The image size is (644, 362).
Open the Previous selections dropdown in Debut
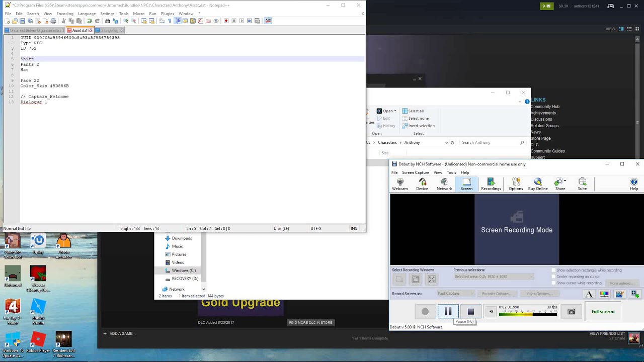[493, 277]
